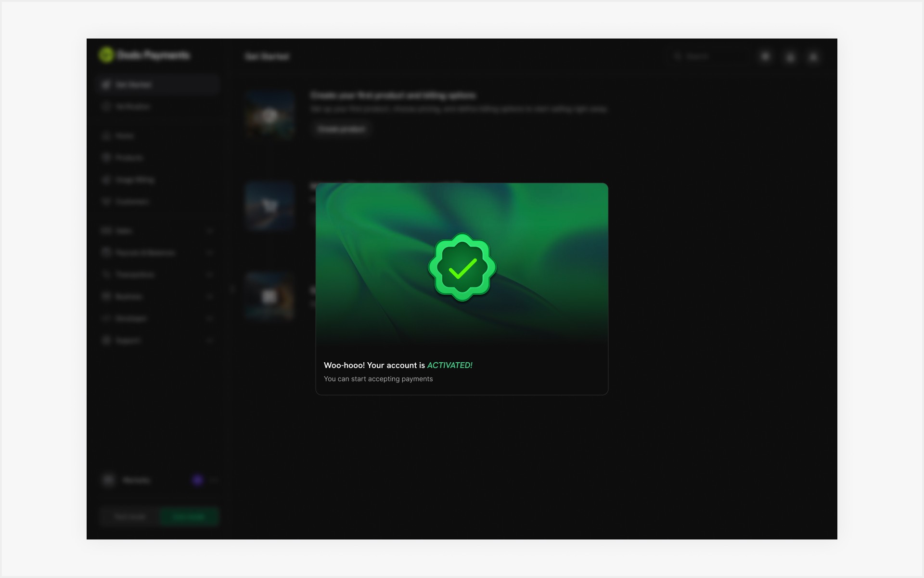The height and width of the screenshot is (578, 924).
Task: Click the Verification icon in sidebar
Action: 106,106
